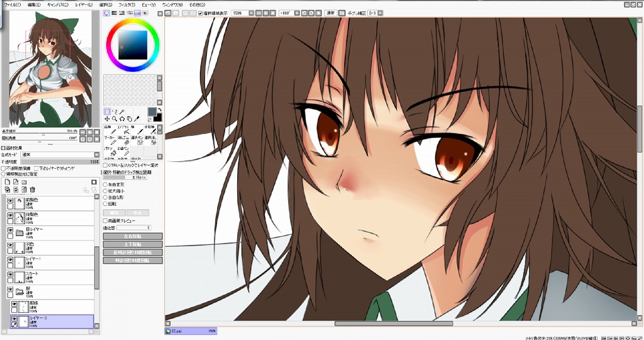Swap foreground and background colors
This screenshot has width=644, height=340.
pos(159,110)
